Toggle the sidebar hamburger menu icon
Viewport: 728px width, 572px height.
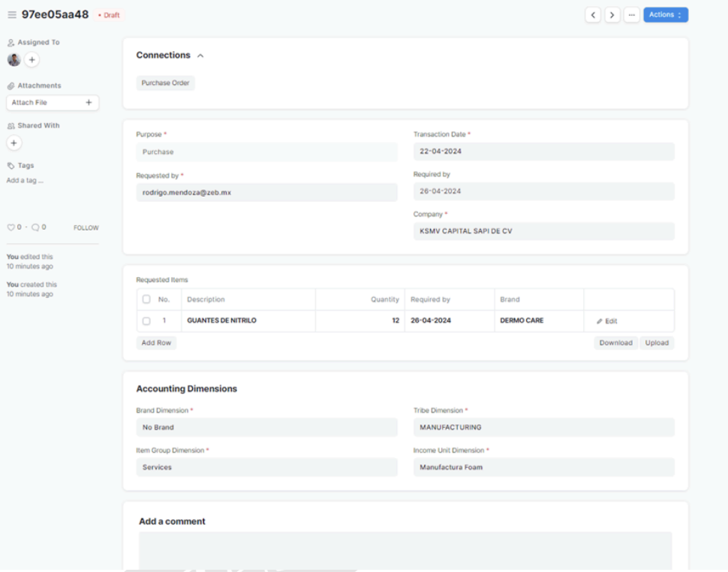[x=11, y=15]
